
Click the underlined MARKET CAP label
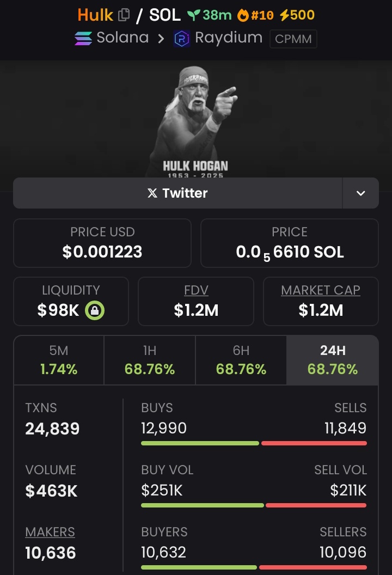pos(321,290)
